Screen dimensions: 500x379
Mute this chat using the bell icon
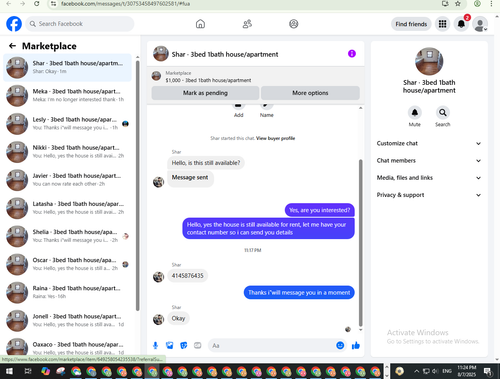point(415,113)
